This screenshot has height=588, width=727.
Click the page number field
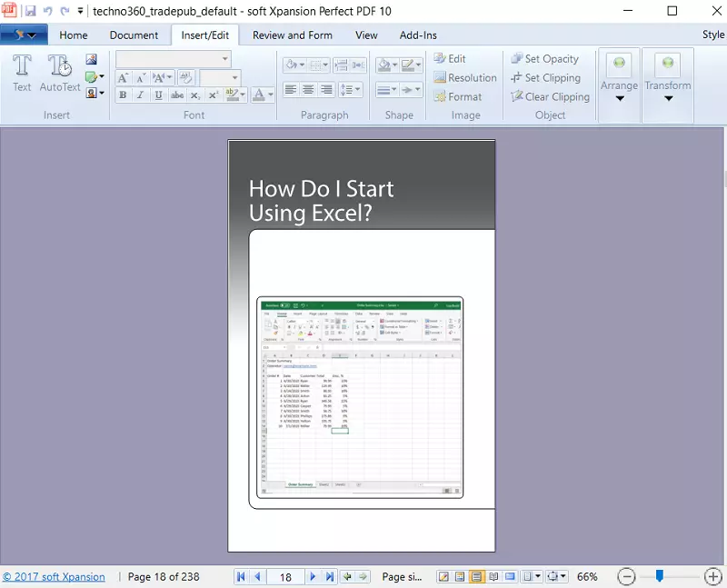point(285,577)
